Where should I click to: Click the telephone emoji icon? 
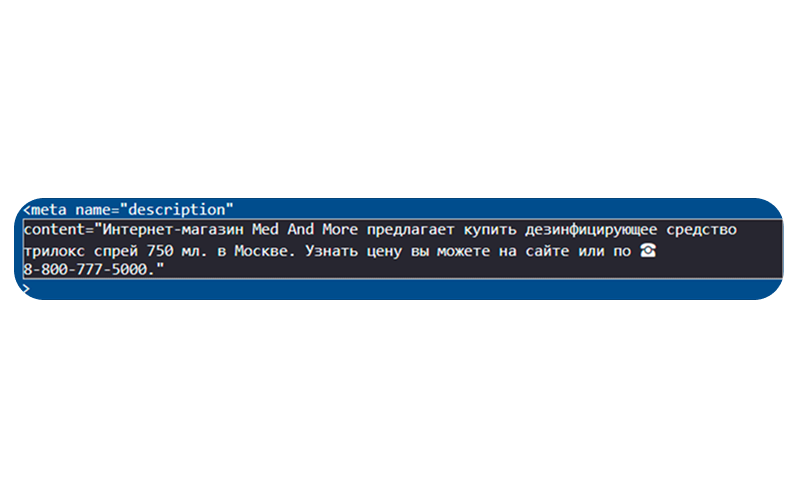[648, 250]
